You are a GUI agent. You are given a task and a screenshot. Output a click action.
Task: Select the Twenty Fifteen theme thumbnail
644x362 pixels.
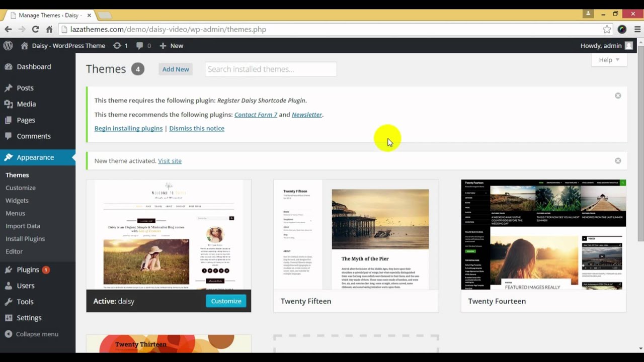(356, 235)
